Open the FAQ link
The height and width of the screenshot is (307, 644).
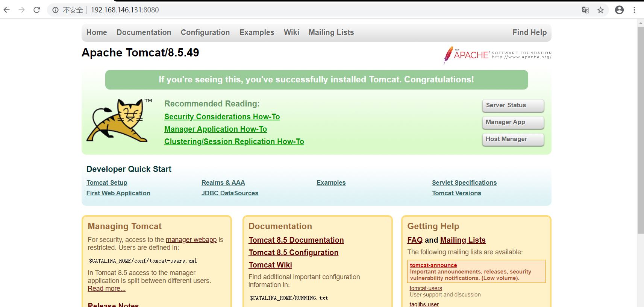pyautogui.click(x=415, y=240)
